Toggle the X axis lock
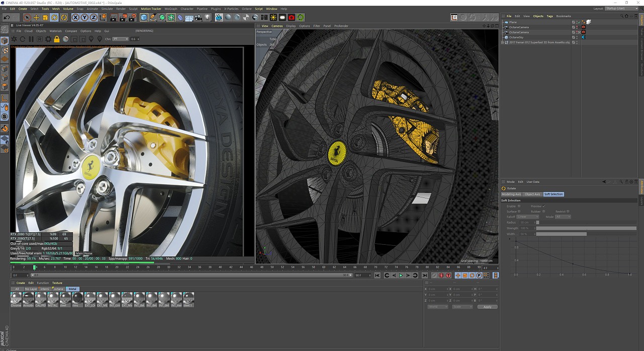 75,18
